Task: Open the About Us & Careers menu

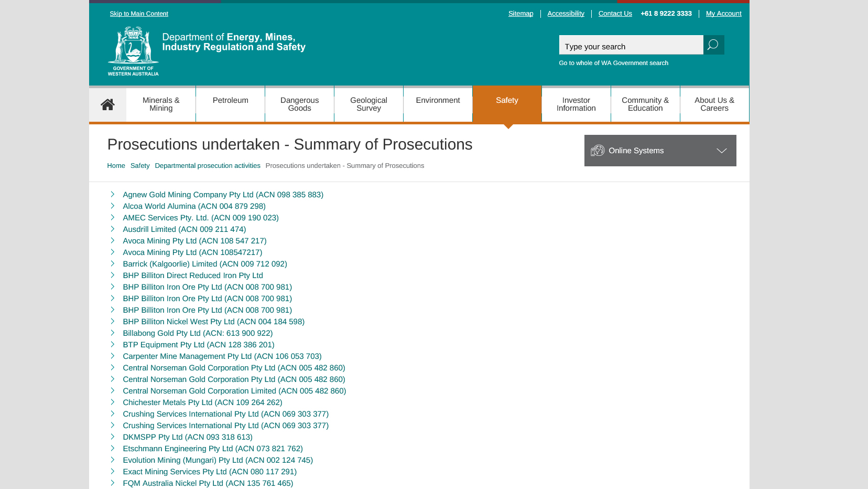Action: point(714,104)
